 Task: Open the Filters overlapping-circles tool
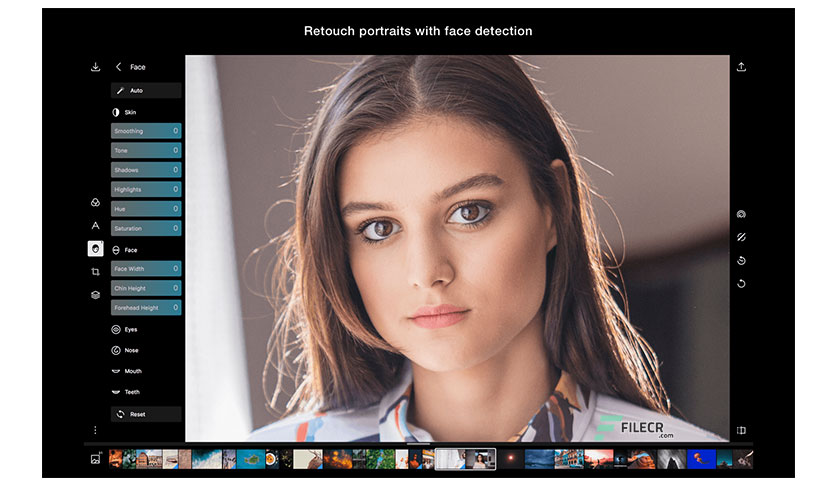click(95, 203)
